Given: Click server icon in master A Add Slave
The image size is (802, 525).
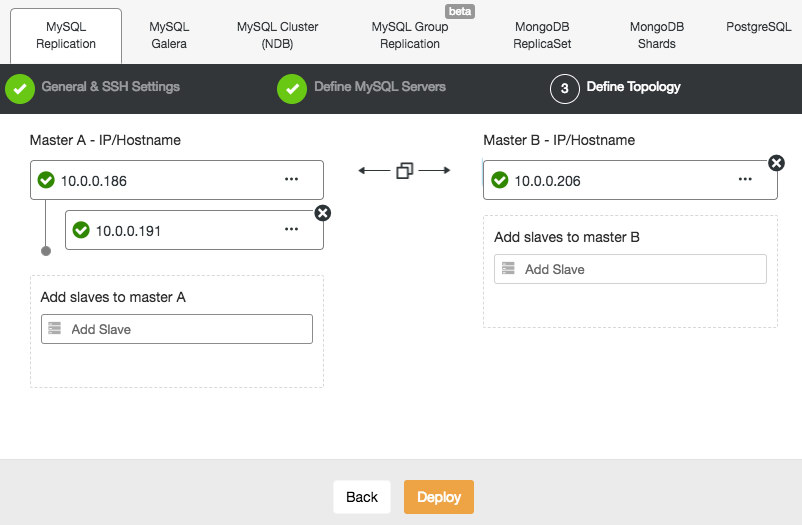Looking at the screenshot, I should pyautogui.click(x=55, y=328).
